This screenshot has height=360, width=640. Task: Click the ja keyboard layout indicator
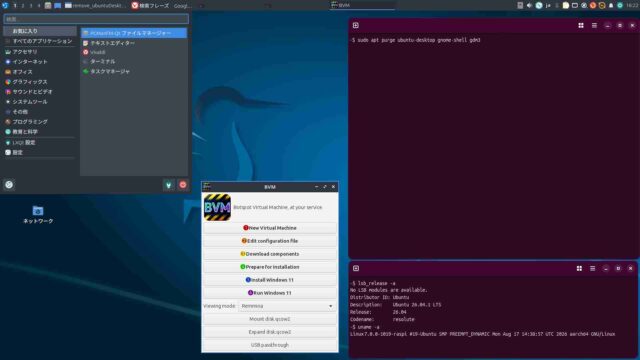pyautogui.click(x=548, y=5)
